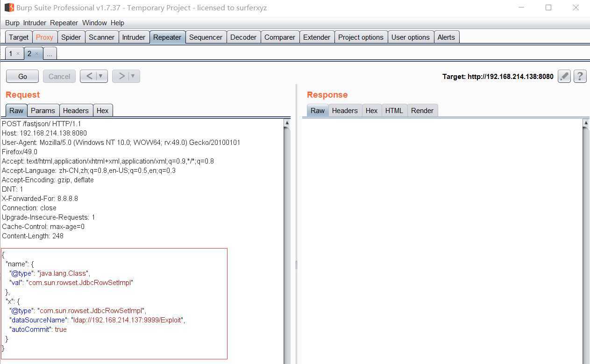Click the request pane scroll-up arrow
This screenshot has height=364, width=590.
tap(287, 123)
